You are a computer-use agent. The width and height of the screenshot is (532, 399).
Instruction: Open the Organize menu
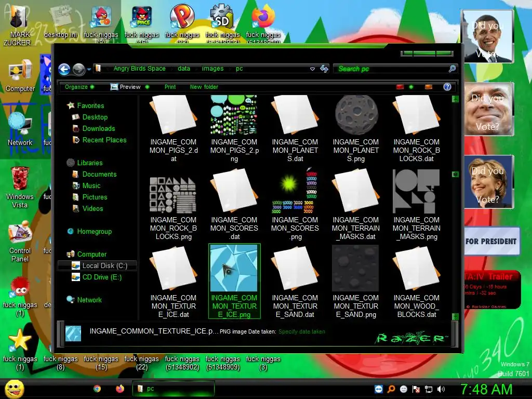click(79, 87)
